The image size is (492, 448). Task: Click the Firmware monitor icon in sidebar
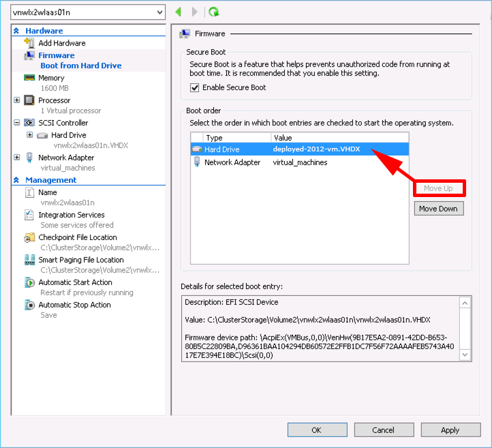29,55
